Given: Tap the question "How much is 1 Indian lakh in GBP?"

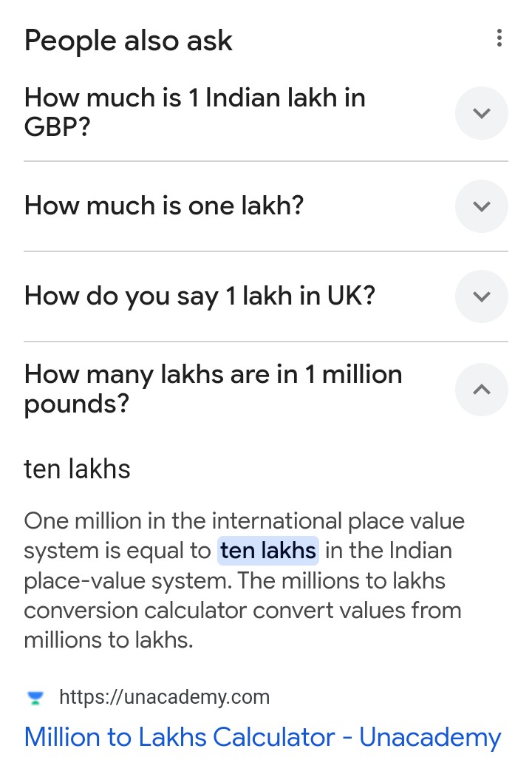Looking at the screenshot, I should coord(194,112).
